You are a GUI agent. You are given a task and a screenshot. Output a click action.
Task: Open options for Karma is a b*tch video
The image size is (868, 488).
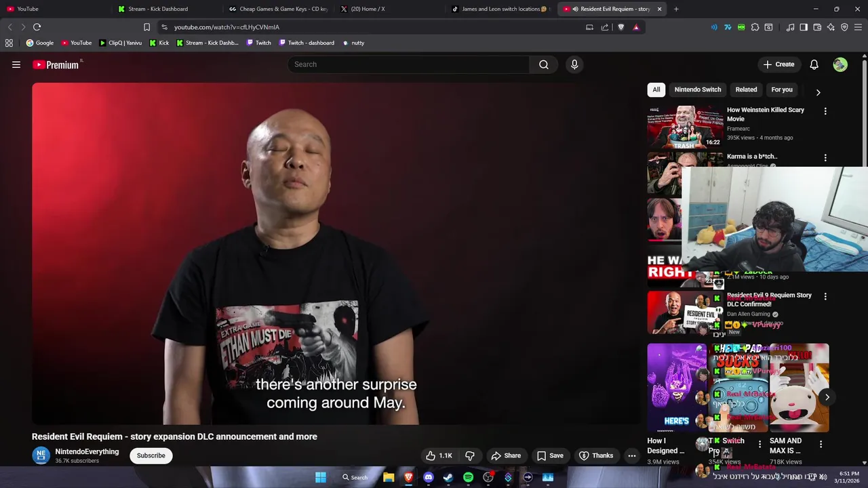tap(825, 157)
